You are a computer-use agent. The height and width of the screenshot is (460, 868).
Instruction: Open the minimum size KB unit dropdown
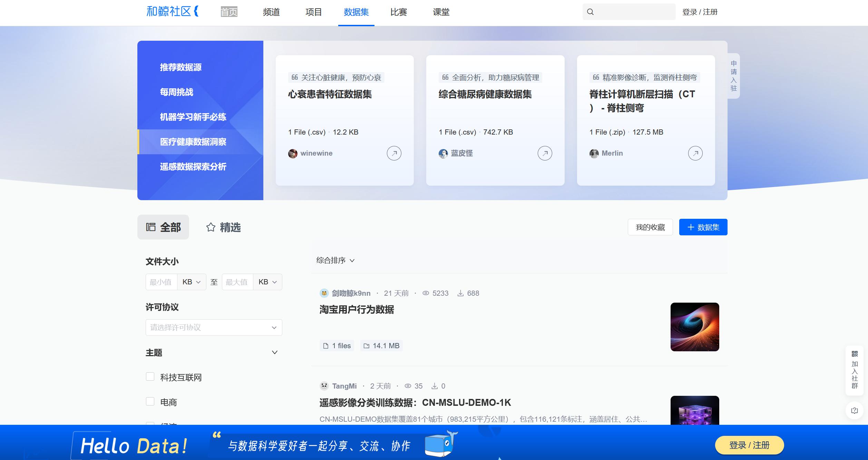tap(192, 282)
